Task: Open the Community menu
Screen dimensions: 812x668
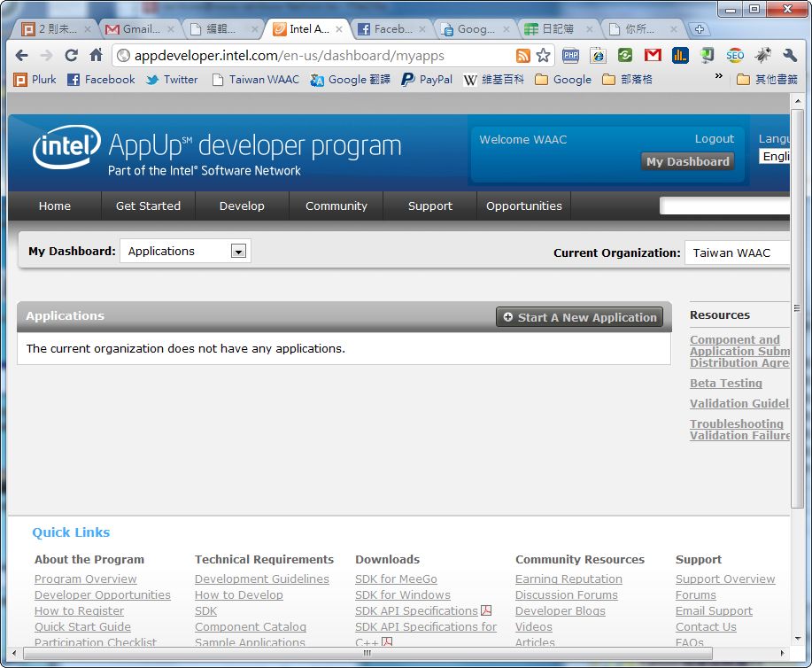Action: point(336,206)
